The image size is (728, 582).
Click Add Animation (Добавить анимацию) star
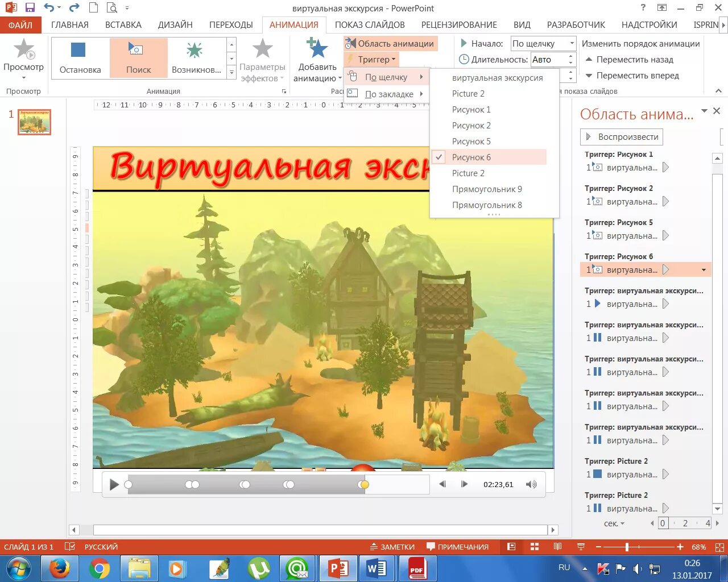(x=317, y=49)
